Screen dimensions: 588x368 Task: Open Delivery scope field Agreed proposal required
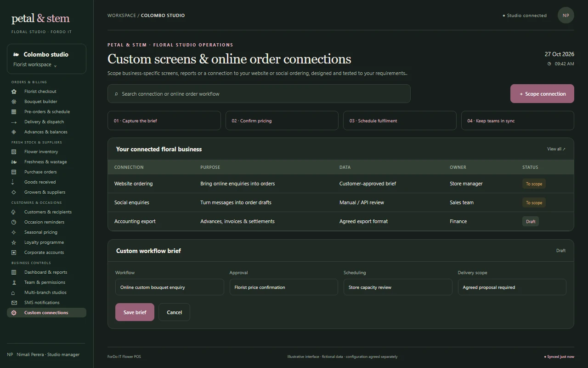(x=512, y=287)
